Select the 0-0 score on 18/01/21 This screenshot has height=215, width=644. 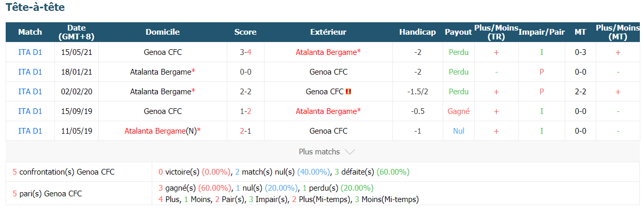coord(245,72)
